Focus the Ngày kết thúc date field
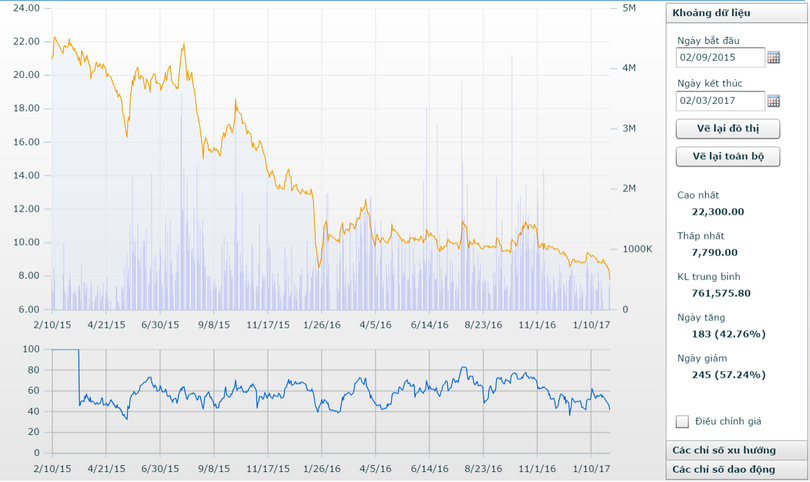810x482 pixels. tap(720, 100)
